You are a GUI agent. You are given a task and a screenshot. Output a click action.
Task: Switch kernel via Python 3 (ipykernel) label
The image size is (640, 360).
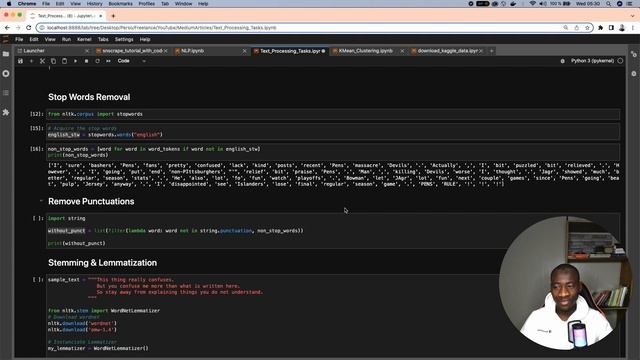(x=592, y=61)
